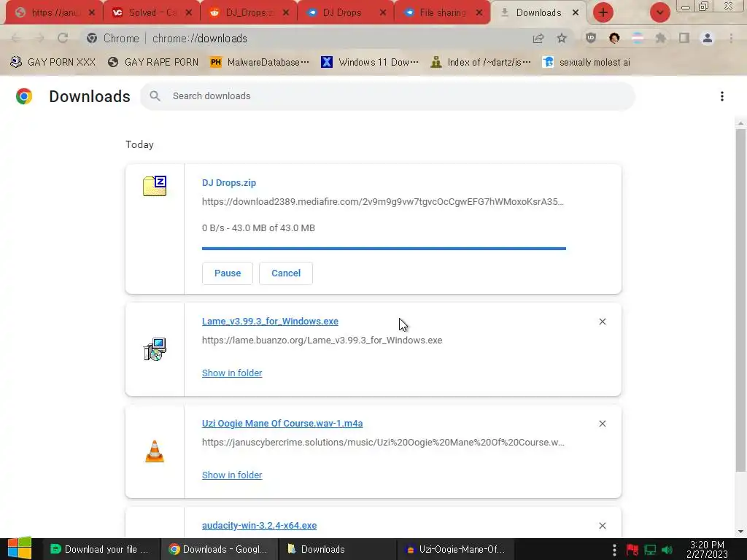Screen dimensions: 747x560
Task: Click the Today date heading
Action: 139,145
